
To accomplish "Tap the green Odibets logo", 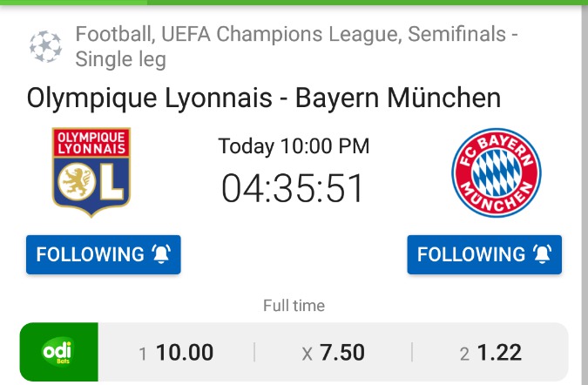I will (58, 353).
